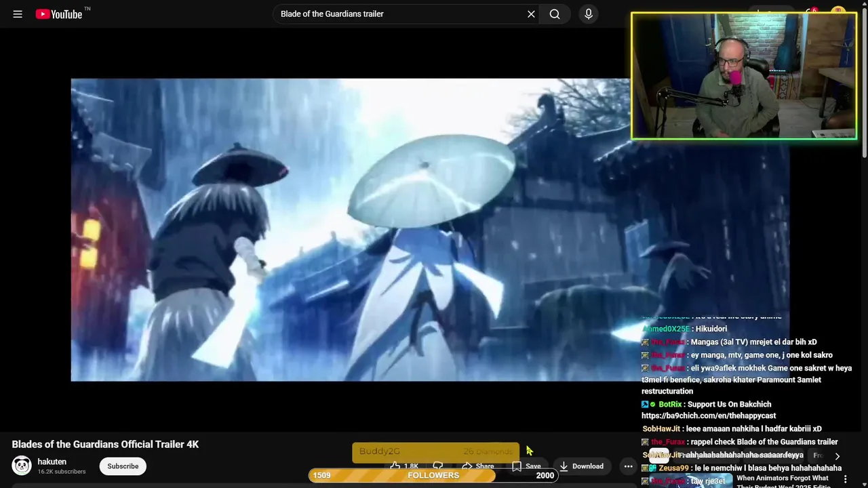Viewport: 868px width, 488px height.
Task: Click scrollbar up arrow at top
Action: 863,4
